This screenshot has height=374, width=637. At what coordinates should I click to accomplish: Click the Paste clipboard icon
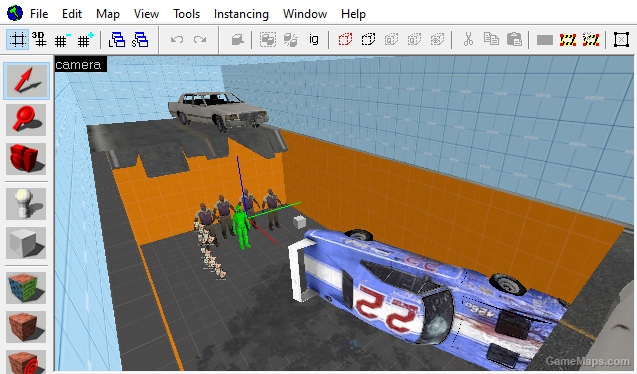(514, 39)
